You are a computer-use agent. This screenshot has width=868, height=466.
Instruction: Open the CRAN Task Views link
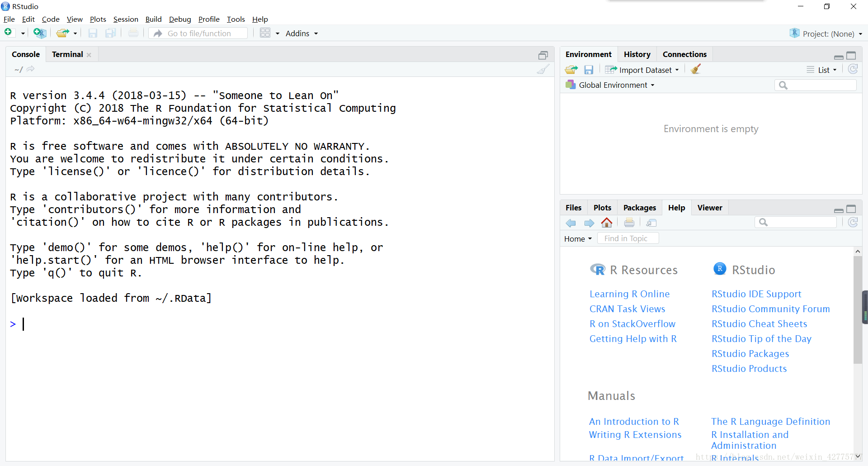tap(627, 309)
